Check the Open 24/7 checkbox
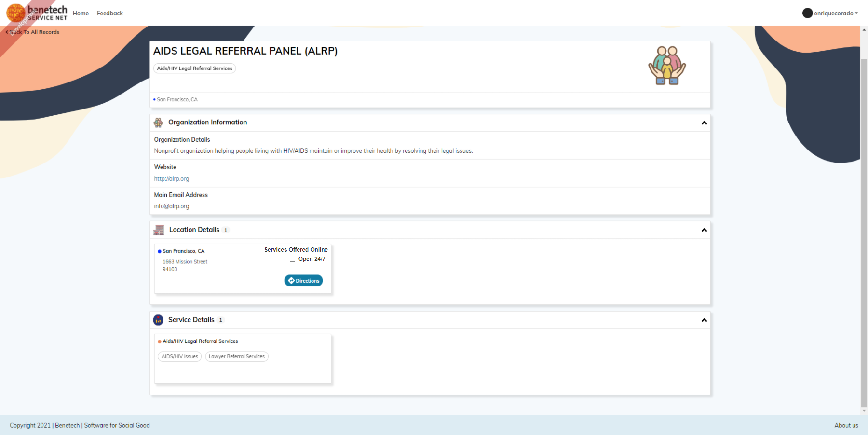Viewport: 868px width, 436px height. pos(292,259)
